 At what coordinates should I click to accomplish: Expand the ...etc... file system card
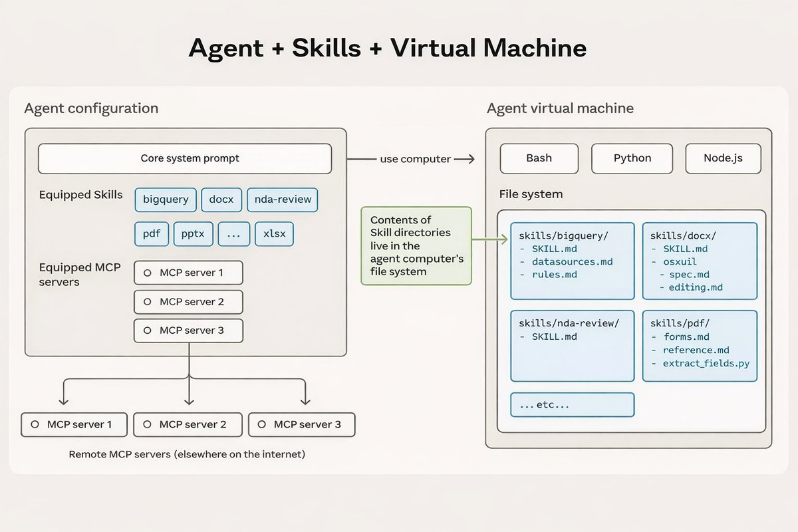(572, 404)
